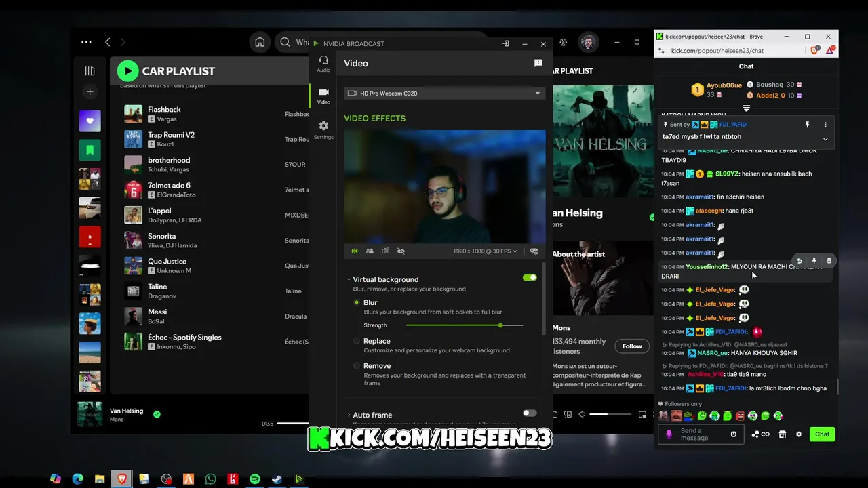Follow the artist Mons
868x488 pixels.
632,346
